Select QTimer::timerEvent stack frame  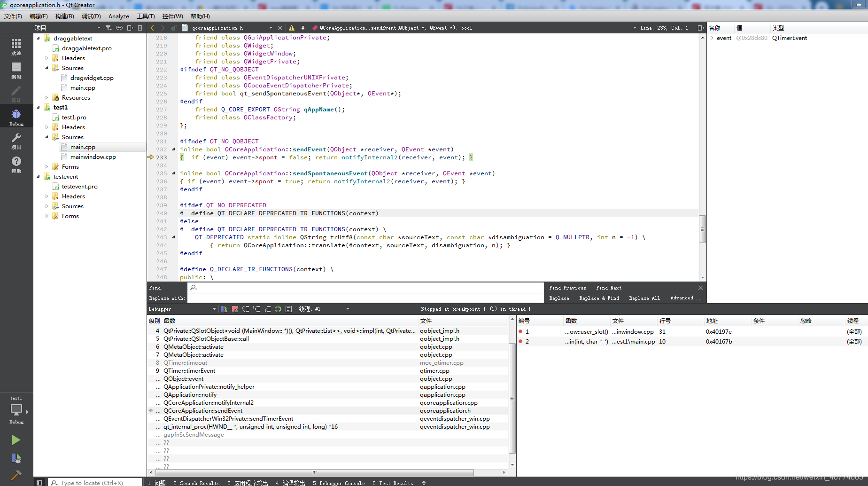[189, 371]
